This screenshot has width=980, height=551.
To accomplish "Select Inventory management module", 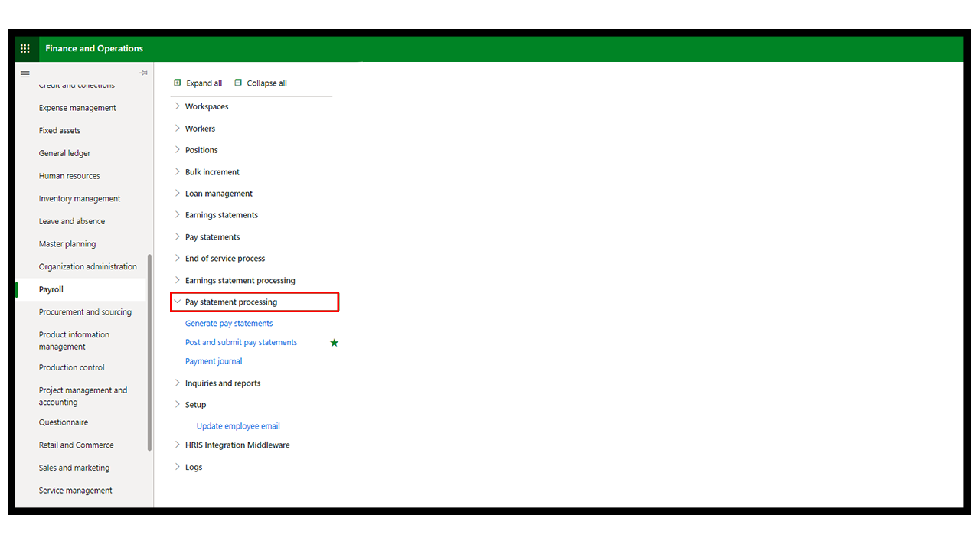I will pyautogui.click(x=80, y=199).
